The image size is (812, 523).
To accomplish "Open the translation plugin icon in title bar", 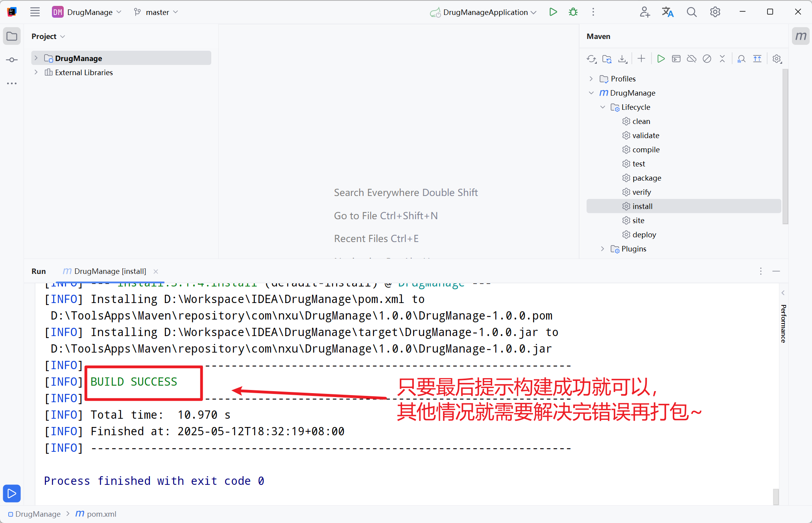I will 668,12.
